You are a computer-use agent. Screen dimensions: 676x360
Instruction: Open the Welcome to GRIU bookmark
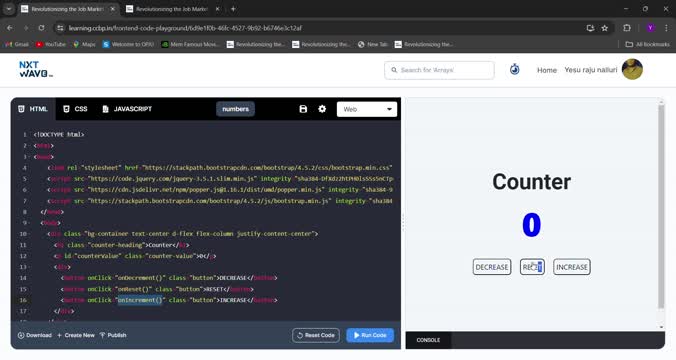128,44
